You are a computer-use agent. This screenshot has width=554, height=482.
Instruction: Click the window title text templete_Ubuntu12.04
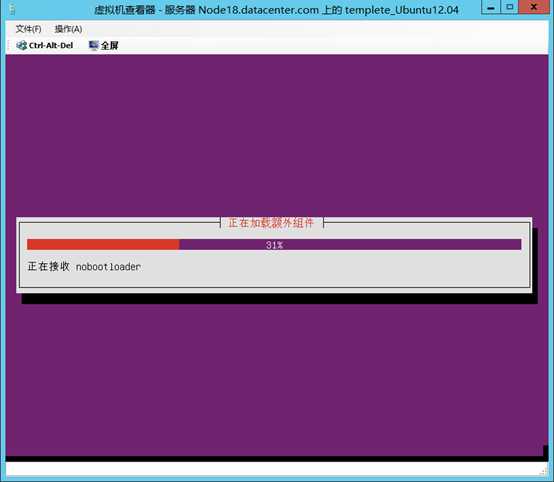point(402,10)
